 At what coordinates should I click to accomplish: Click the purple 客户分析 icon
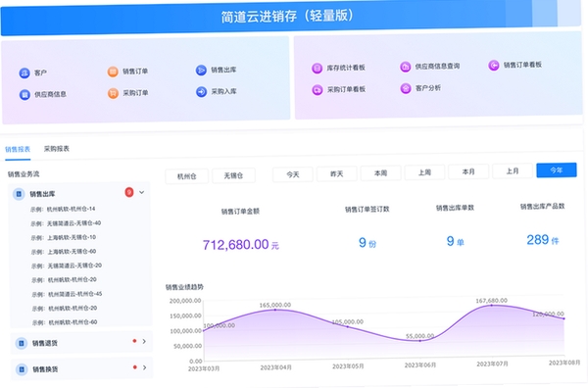[406, 88]
